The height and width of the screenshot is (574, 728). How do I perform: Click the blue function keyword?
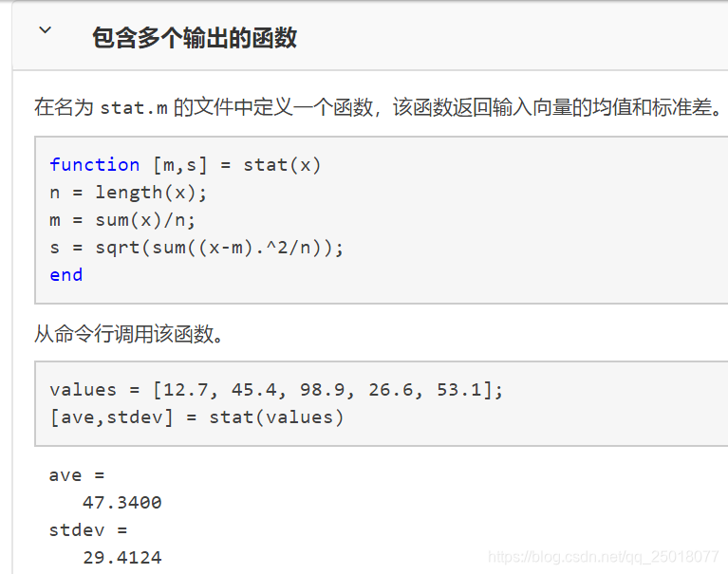tap(95, 165)
